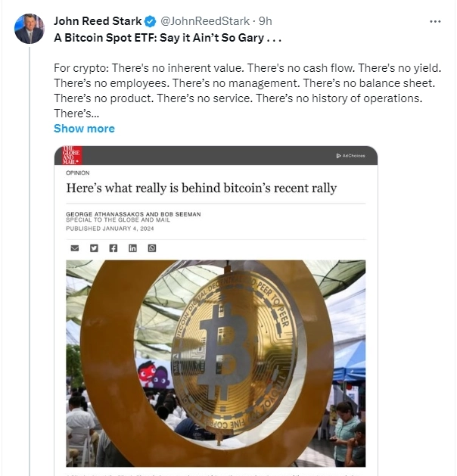Image resolution: width=457 pixels, height=476 pixels.
Task: Click the AdChoices icon
Action: (x=350, y=156)
